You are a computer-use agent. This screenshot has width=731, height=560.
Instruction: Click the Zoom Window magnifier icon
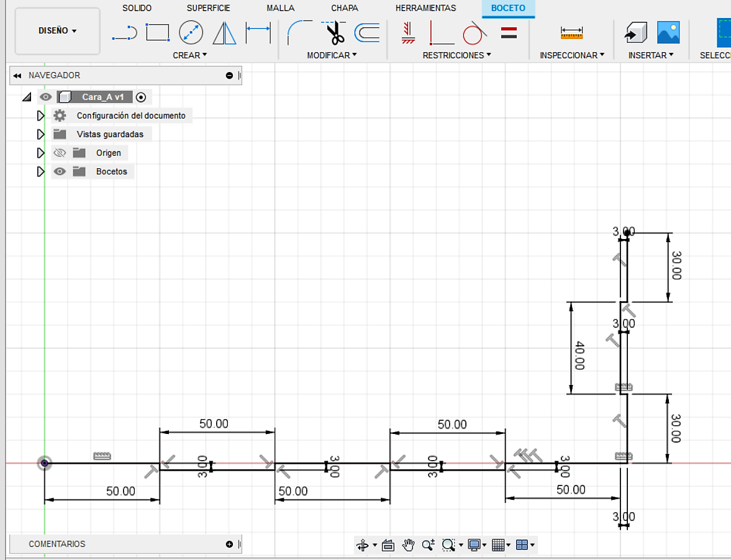click(448, 544)
